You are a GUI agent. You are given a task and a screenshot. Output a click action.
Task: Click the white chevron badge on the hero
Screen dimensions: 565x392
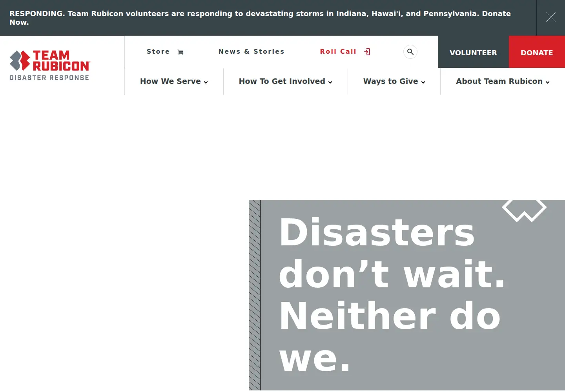pyautogui.click(x=524, y=211)
